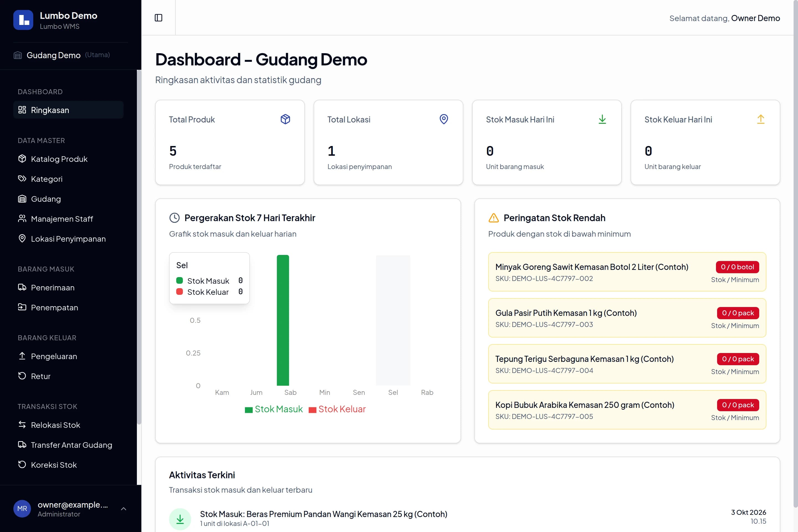The height and width of the screenshot is (532, 798).
Task: Toggle Stok Masuk legend in chart
Action: coord(273,409)
